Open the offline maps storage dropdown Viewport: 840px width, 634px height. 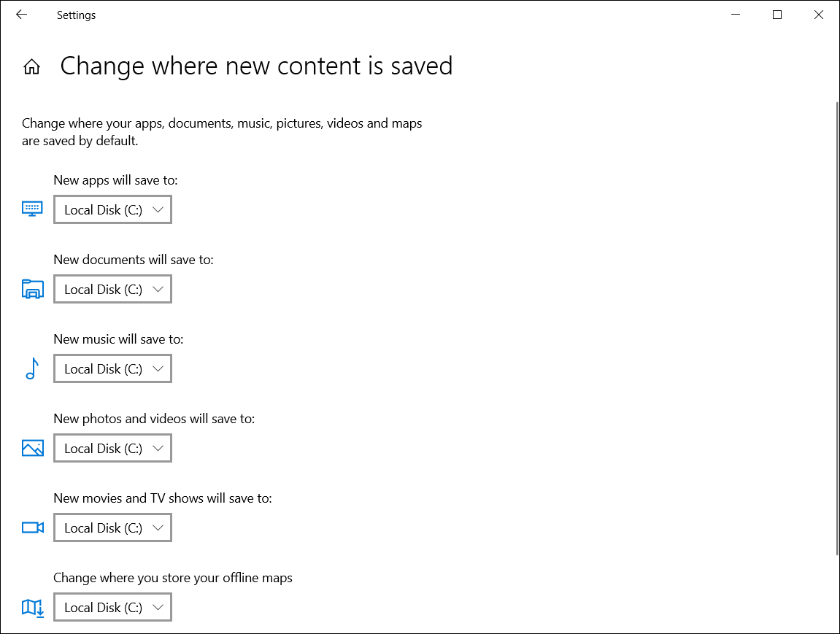click(x=112, y=607)
